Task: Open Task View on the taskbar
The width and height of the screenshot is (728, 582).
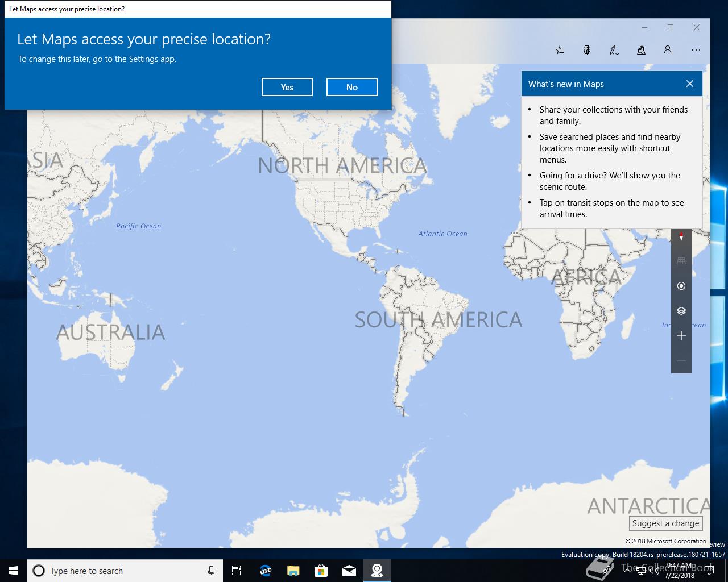Action: click(x=237, y=571)
